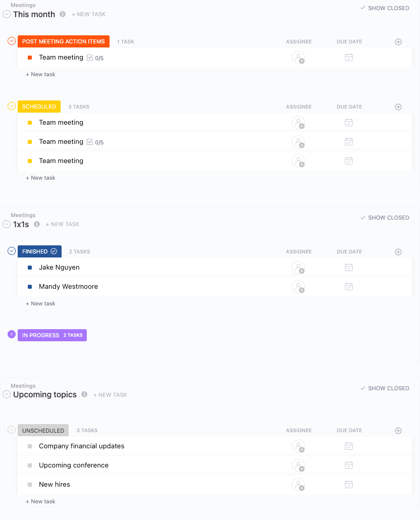Collapse the Post Meeting Action Items group
This screenshot has height=520, width=420.
(12, 41)
